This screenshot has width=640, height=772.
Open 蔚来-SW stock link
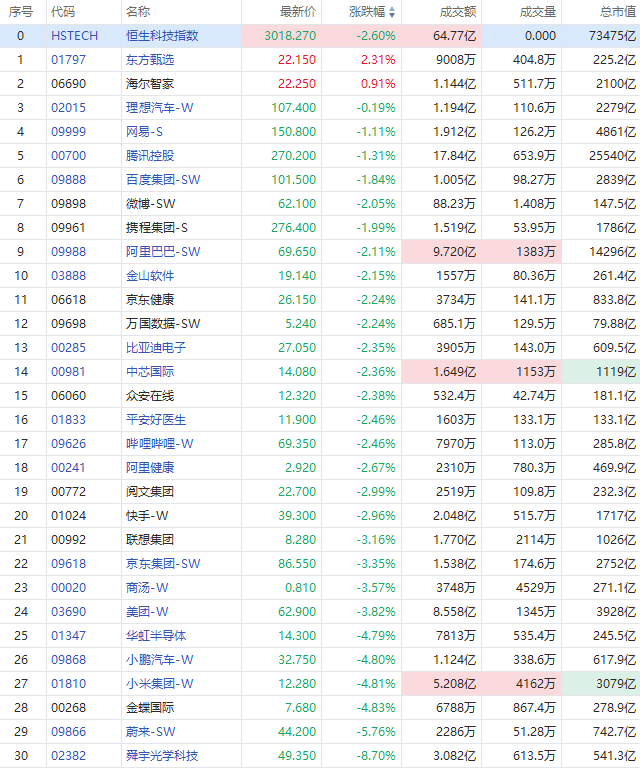tap(150, 732)
